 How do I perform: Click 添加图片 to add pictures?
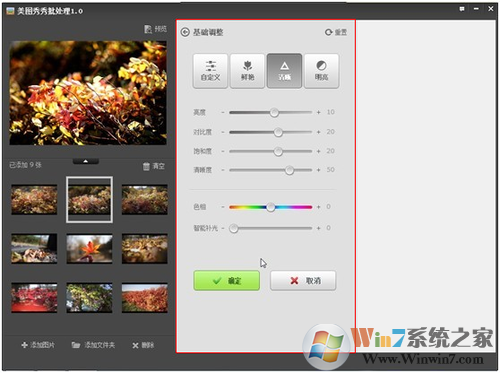tap(38, 345)
